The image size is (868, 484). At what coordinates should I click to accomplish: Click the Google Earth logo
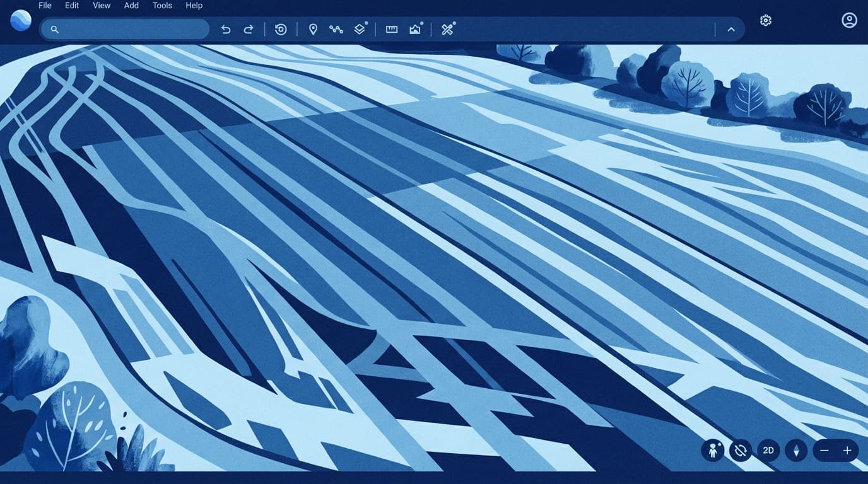tap(21, 20)
